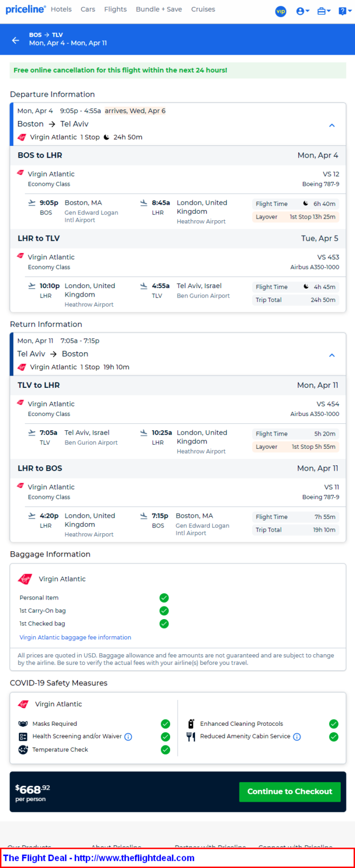This screenshot has width=355, height=868.
Task: Click the Personal Item green checkmark
Action: [x=164, y=597]
